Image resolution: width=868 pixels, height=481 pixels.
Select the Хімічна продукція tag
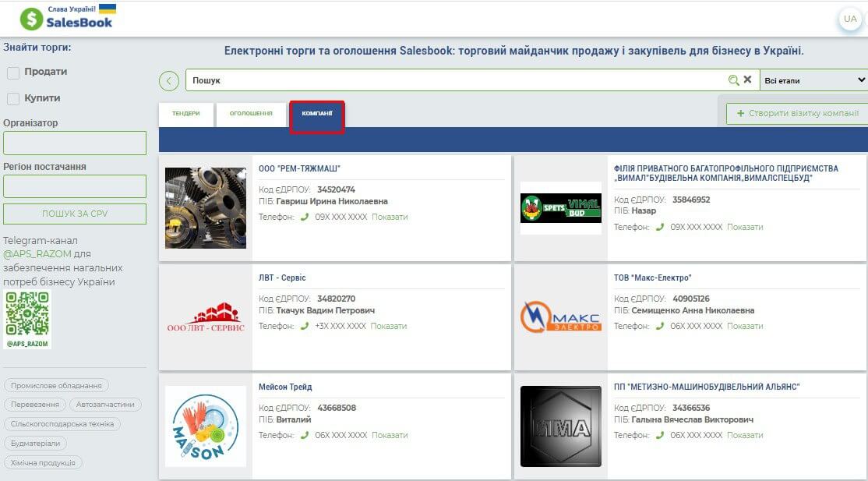pyautogui.click(x=43, y=463)
